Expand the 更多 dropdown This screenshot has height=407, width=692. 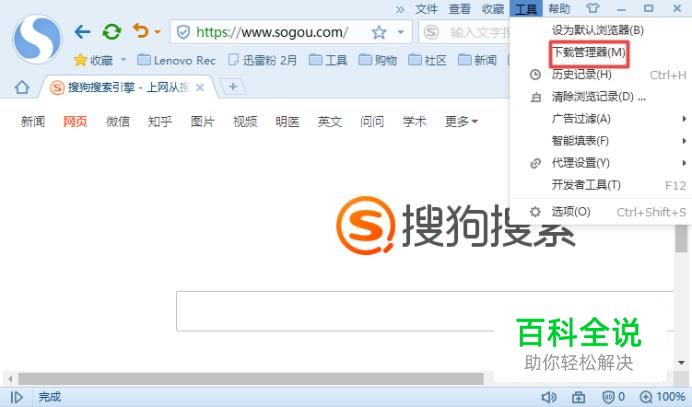point(461,121)
